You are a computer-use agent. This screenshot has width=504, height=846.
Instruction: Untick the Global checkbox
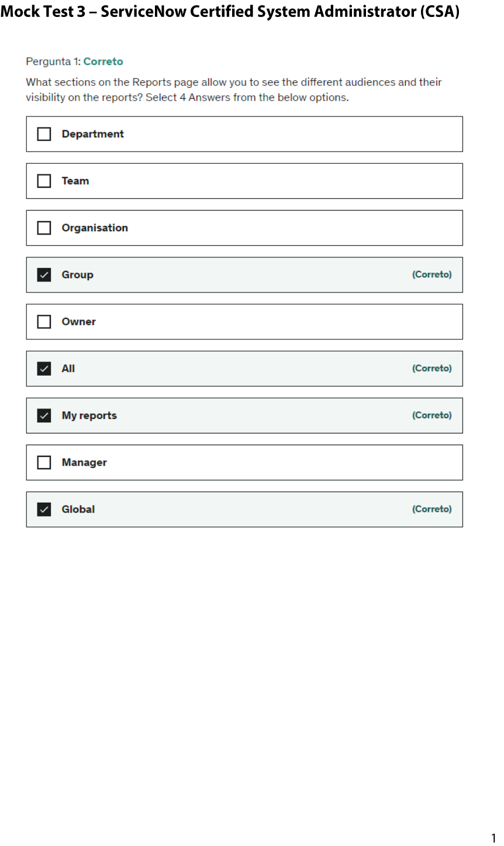[44, 509]
